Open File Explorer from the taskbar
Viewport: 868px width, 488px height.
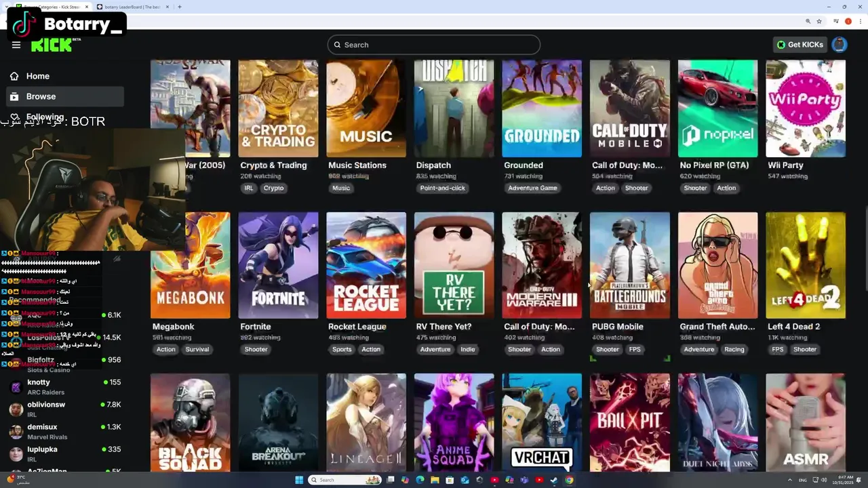click(x=435, y=480)
